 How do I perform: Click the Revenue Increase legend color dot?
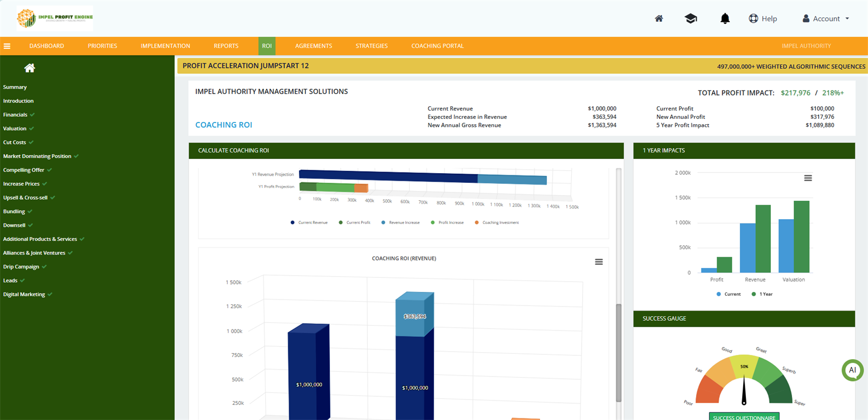click(x=384, y=222)
